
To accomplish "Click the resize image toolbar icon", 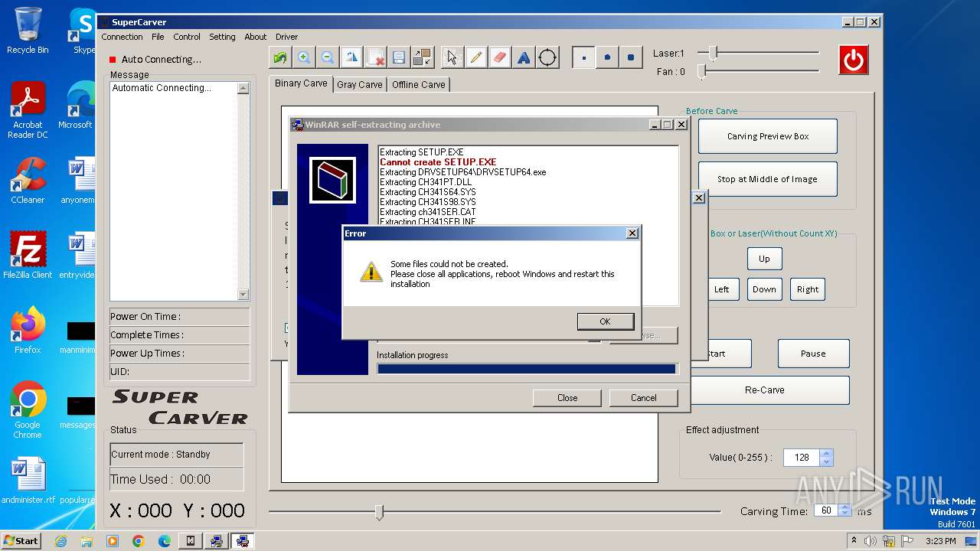I will click(423, 57).
